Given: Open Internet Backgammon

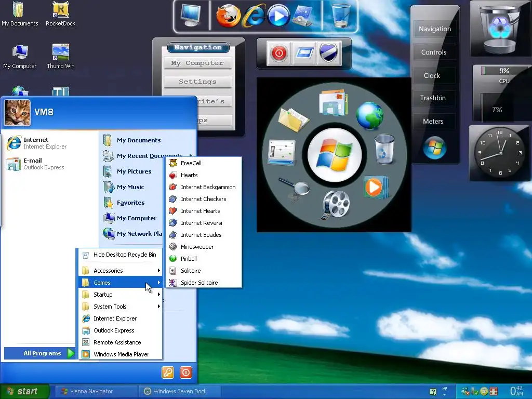Looking at the screenshot, I should (204, 187).
